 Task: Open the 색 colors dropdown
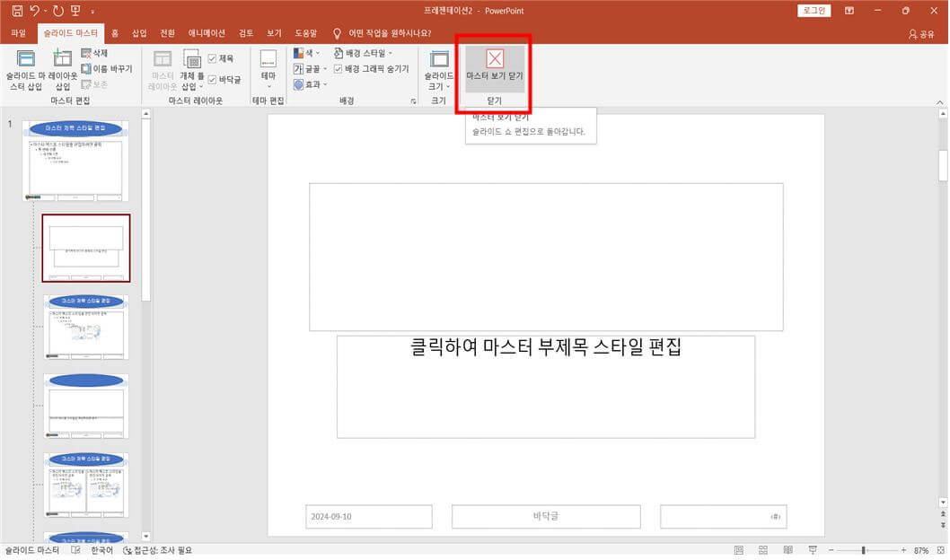(306, 53)
